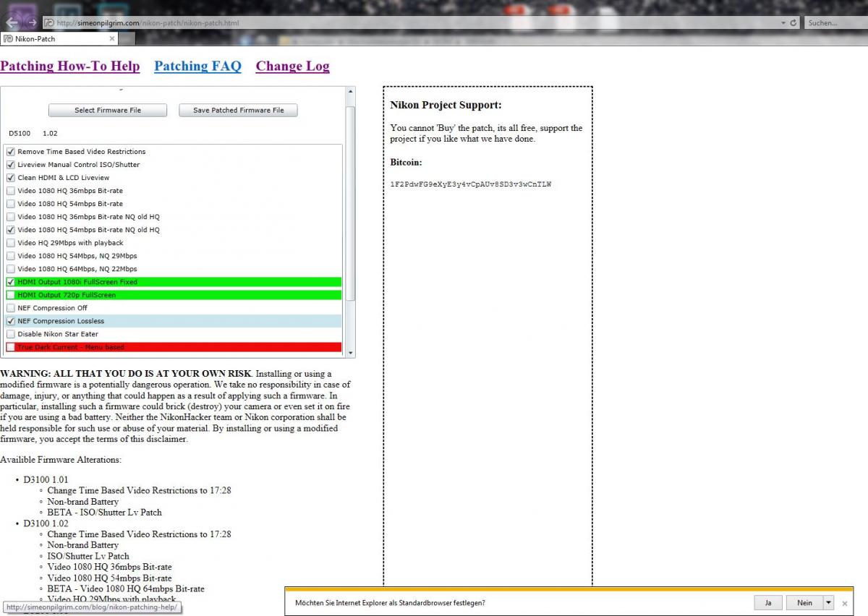Click the patch list vertical scrollbar thumb
This screenshot has width=868, height=616.
[x=351, y=202]
